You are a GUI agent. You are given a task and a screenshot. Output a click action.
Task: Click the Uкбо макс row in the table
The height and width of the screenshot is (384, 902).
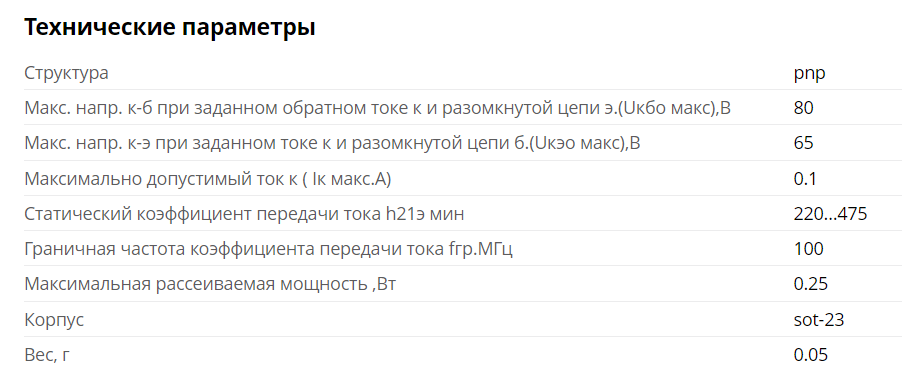463,108
